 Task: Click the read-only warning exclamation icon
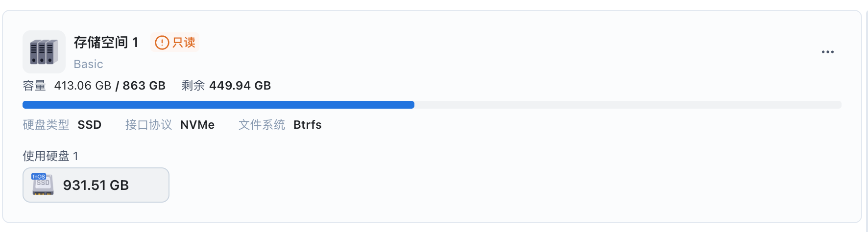click(x=162, y=43)
